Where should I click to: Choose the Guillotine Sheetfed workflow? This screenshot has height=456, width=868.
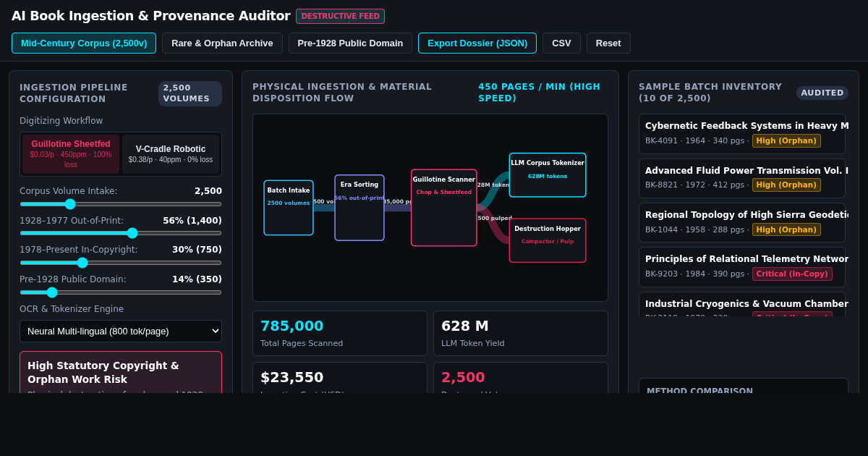[x=71, y=154]
